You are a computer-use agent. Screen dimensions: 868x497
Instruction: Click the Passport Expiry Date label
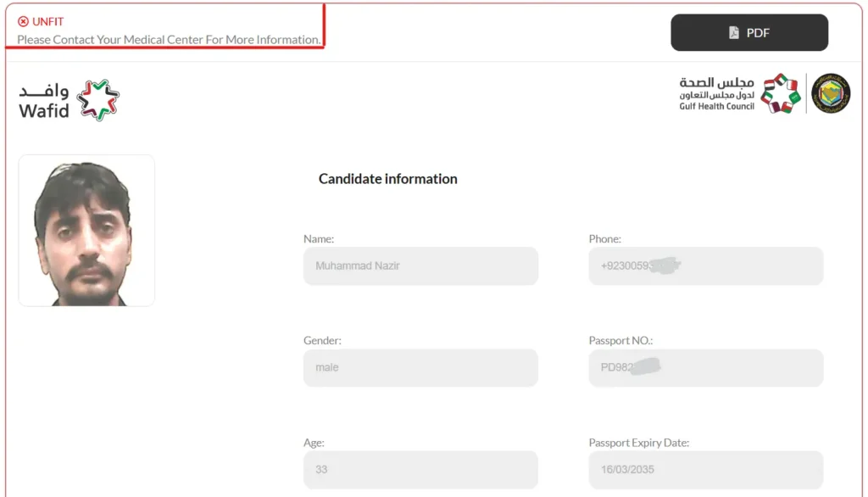[639, 443]
